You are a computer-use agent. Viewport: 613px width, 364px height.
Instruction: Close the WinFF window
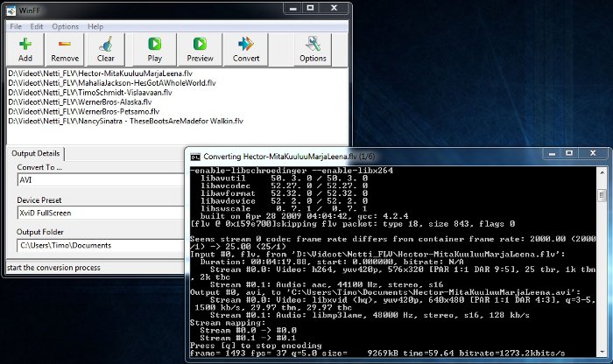tap(334, 8)
